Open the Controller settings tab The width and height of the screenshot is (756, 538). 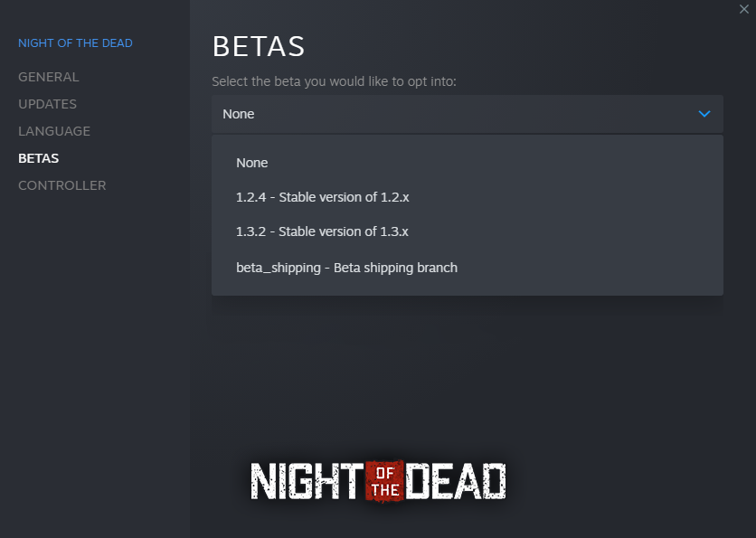click(62, 185)
